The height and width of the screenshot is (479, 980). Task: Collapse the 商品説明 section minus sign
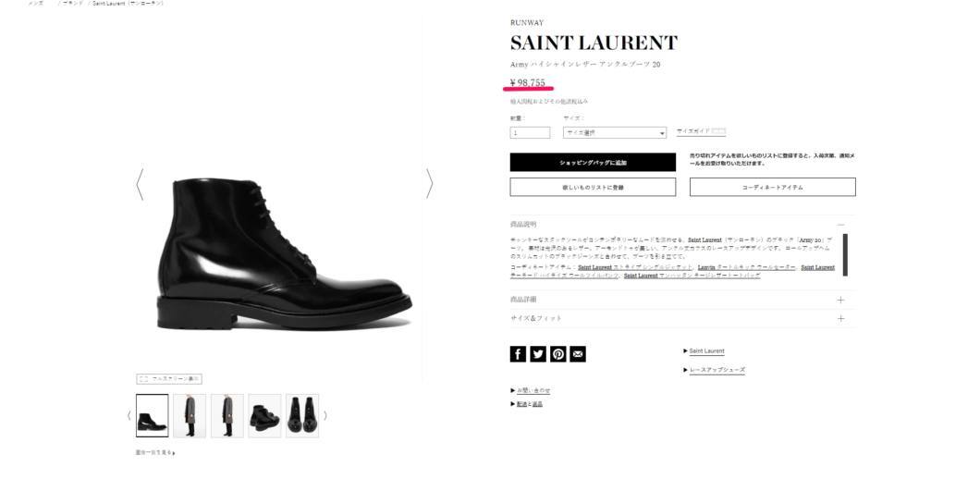pos(840,225)
